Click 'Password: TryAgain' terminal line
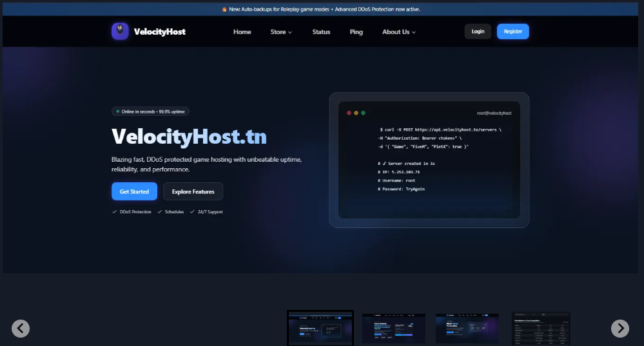The image size is (644, 346). click(401, 189)
